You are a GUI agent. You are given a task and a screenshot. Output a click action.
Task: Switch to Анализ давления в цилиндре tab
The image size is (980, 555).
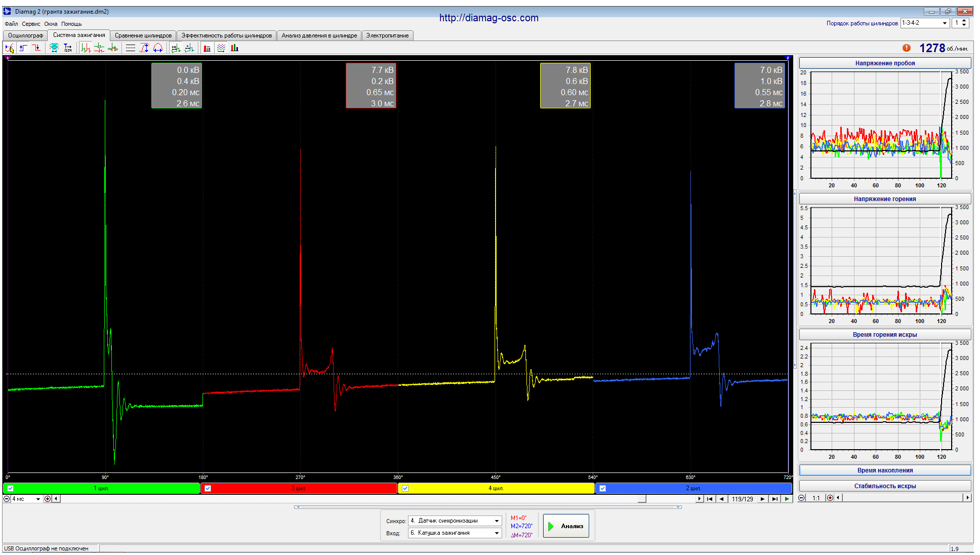[x=319, y=35]
